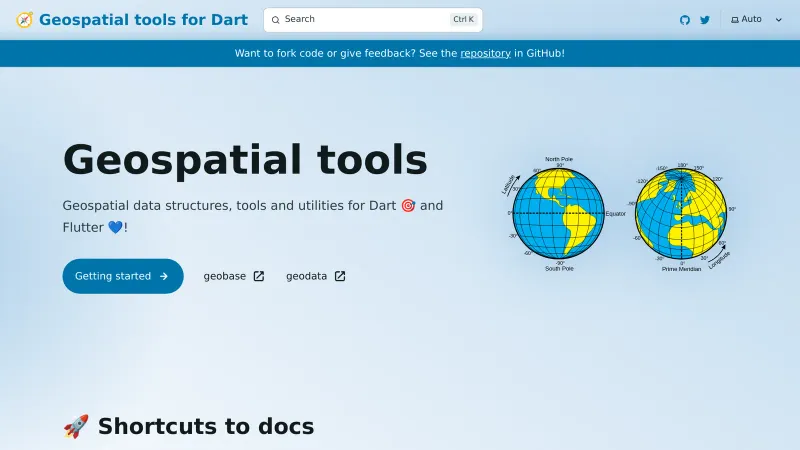Click the rocket emoji beside Shortcuts heading
The height and width of the screenshot is (450, 800).
click(x=76, y=427)
